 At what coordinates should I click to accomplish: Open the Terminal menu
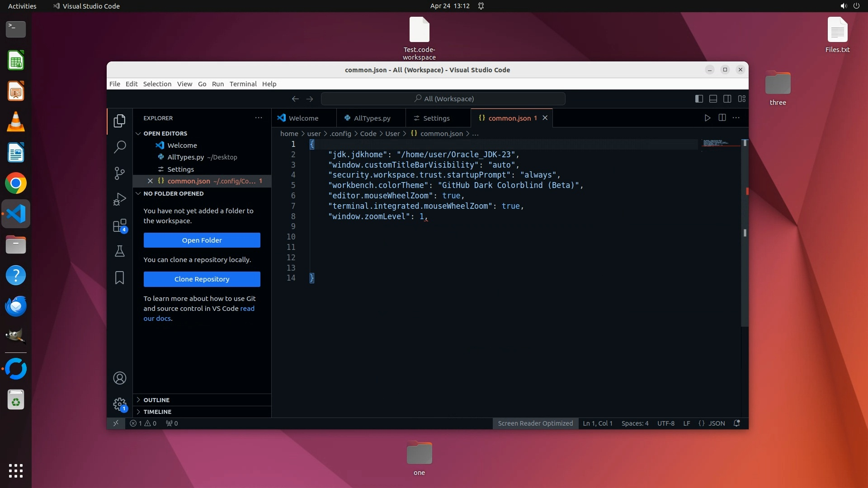243,84
